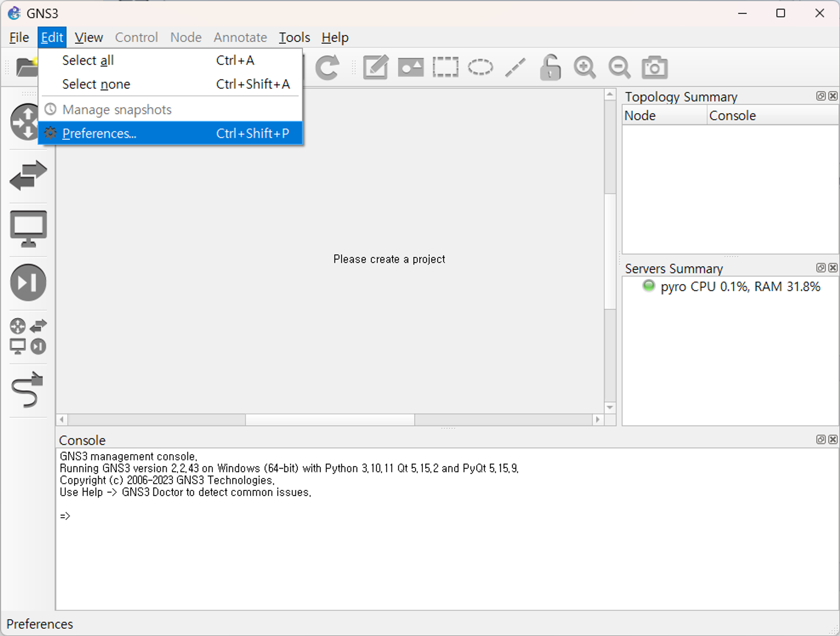Close the Servers Summary panel
The height and width of the screenshot is (636, 840).
[833, 268]
